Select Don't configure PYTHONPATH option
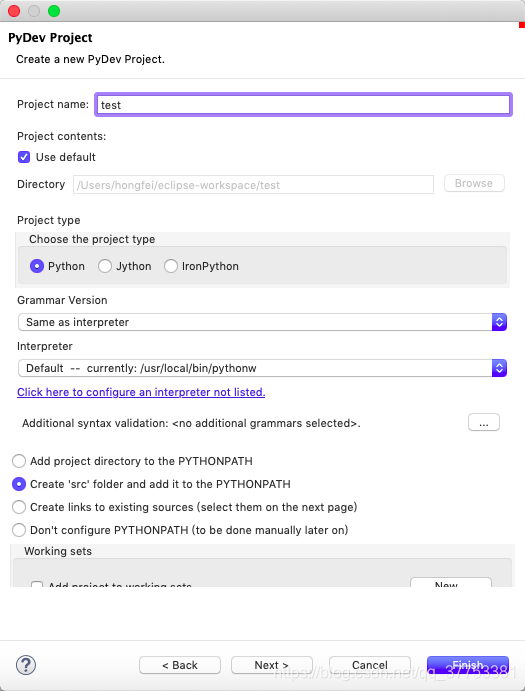The width and height of the screenshot is (525, 691). [19, 530]
